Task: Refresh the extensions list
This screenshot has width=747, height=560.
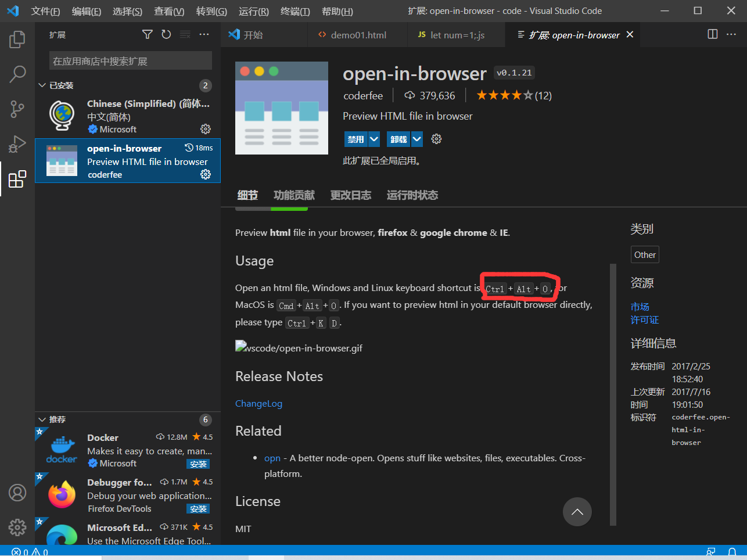Action: click(x=166, y=34)
